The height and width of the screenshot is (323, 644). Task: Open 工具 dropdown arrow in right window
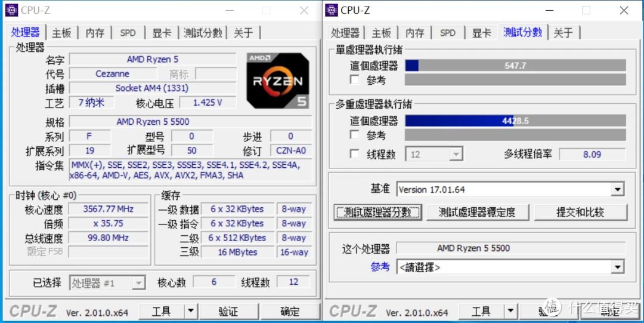[x=510, y=312]
